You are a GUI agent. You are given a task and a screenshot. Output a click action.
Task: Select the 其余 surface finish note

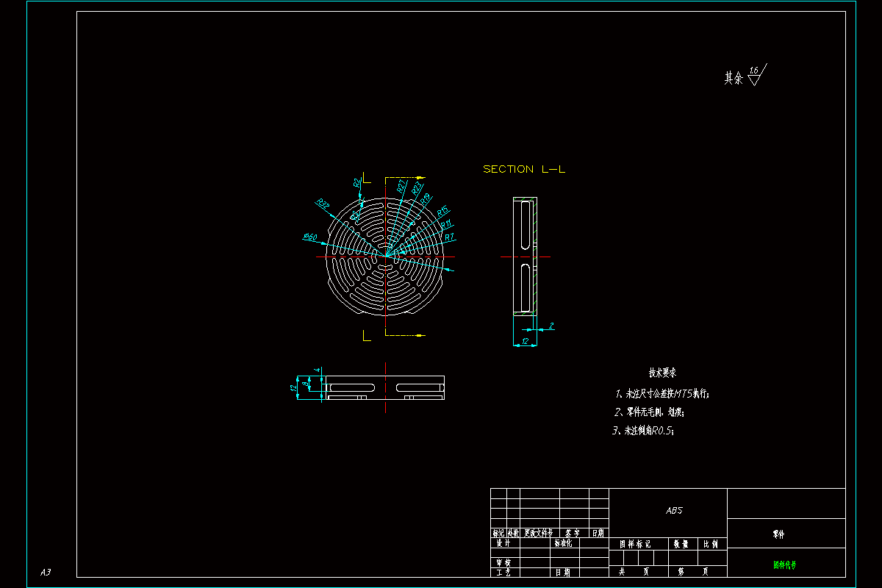[x=734, y=79]
